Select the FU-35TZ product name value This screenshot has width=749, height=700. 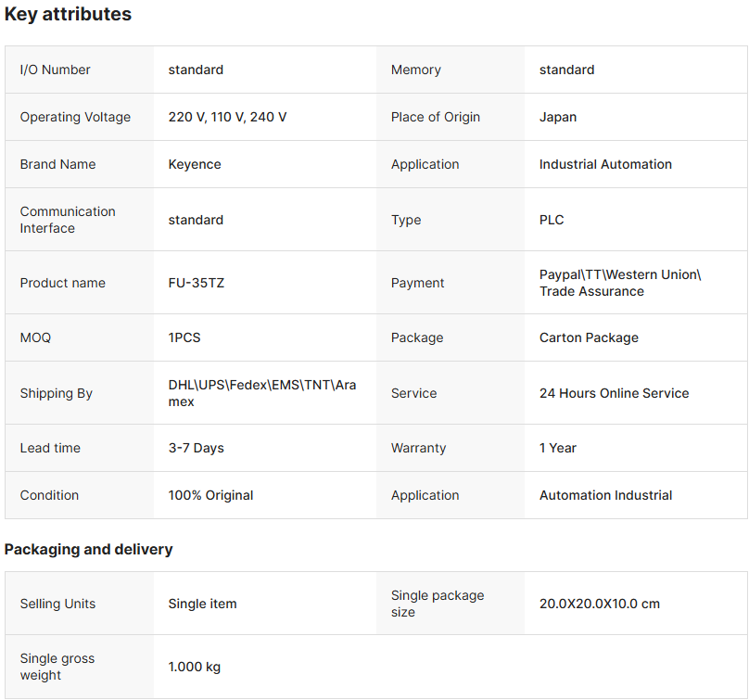pyautogui.click(x=196, y=283)
